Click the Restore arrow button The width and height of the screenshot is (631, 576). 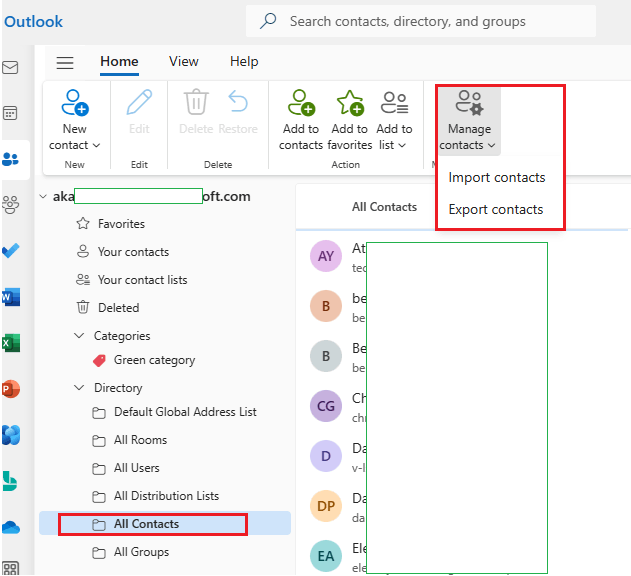[x=238, y=113]
